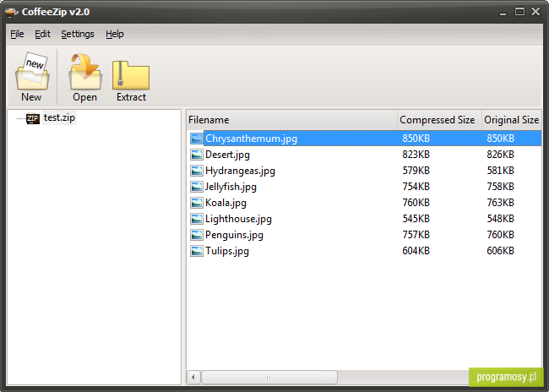This screenshot has width=549, height=392.
Task: Click the 754KB compressed size cell
Action: click(416, 187)
